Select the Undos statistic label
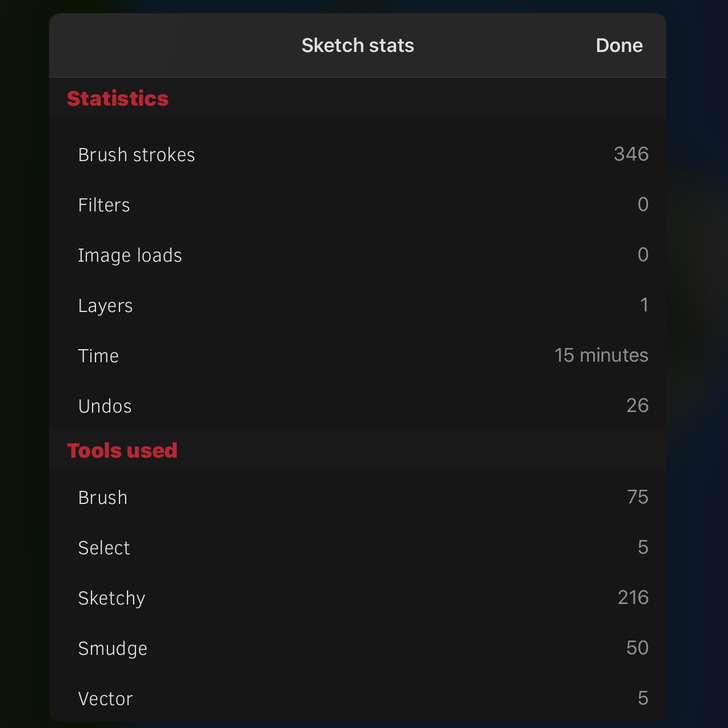 pos(105,406)
